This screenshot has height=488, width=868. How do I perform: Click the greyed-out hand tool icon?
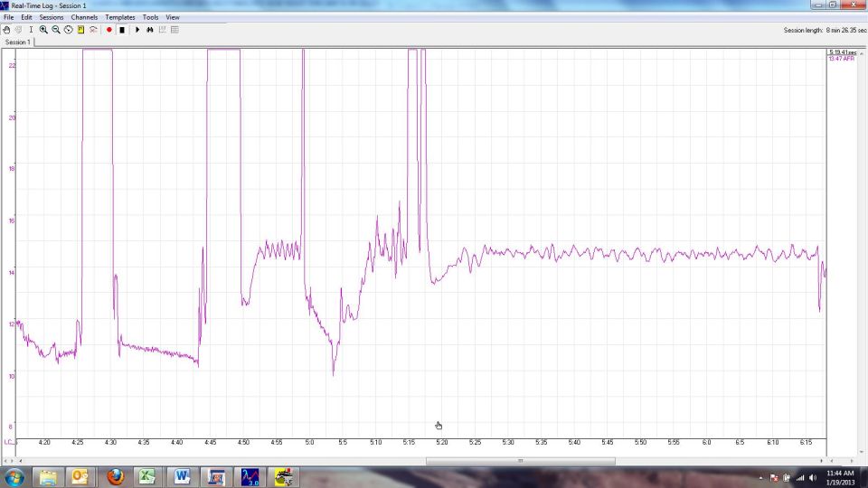(18, 30)
